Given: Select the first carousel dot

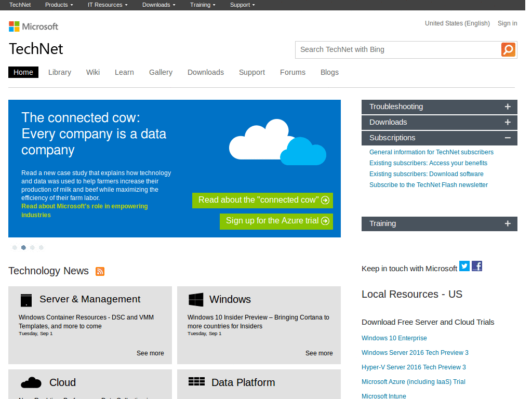Looking at the screenshot, I should (15, 247).
